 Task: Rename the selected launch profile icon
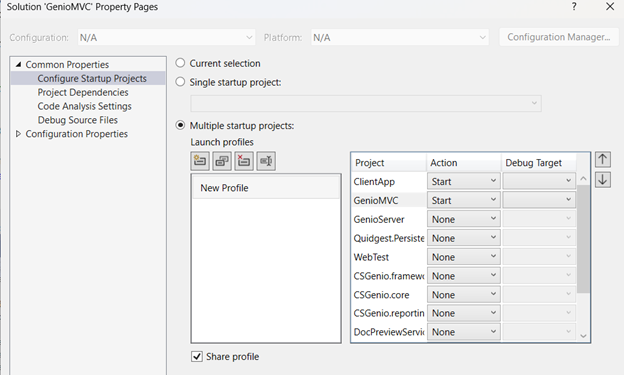(266, 161)
